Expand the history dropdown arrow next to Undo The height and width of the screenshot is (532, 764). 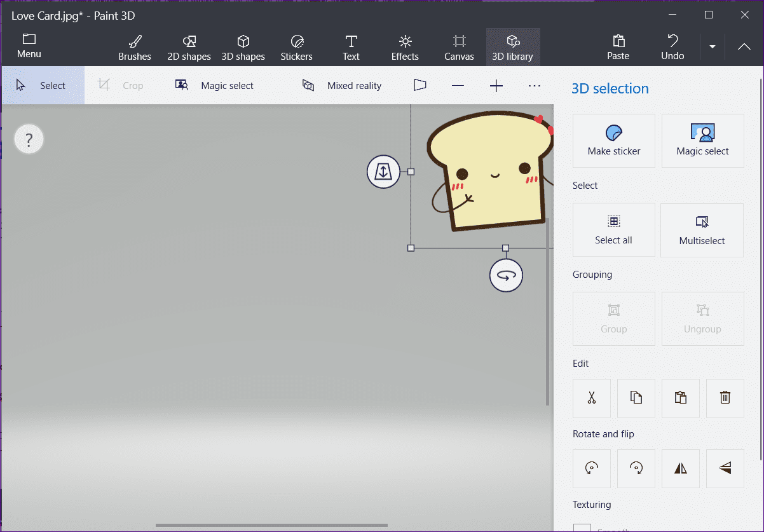click(x=713, y=47)
